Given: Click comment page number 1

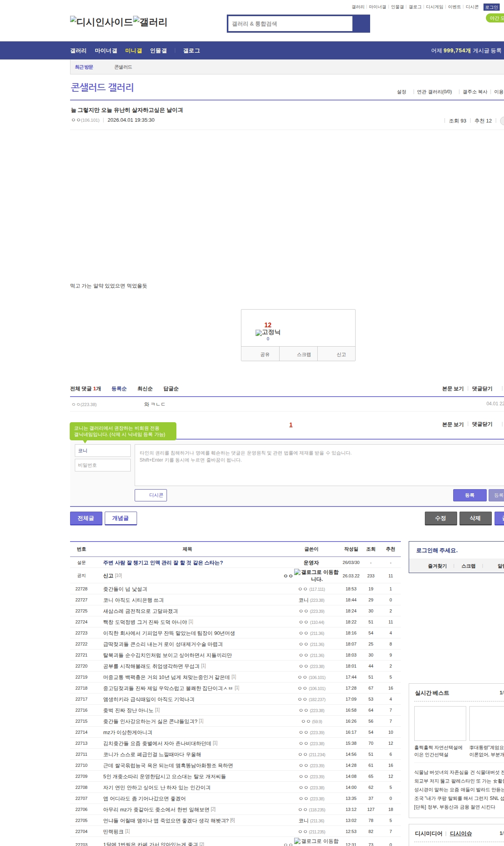Looking at the screenshot, I should point(291,425).
